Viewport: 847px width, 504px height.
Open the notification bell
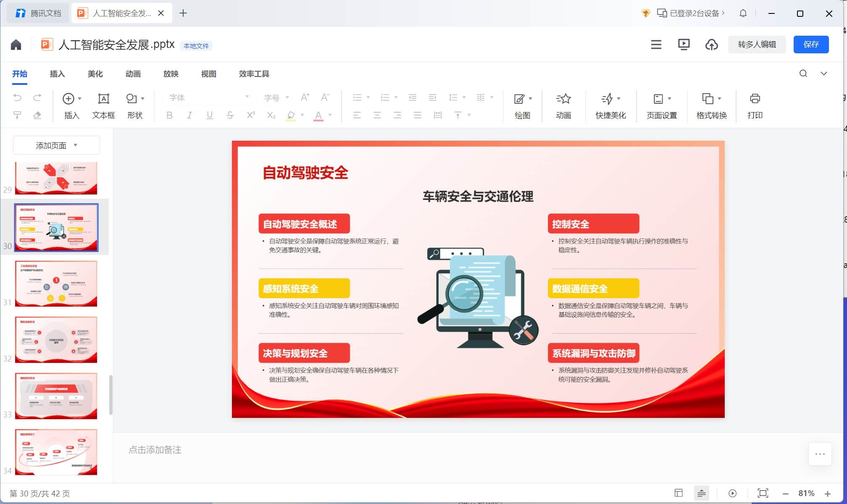743,13
